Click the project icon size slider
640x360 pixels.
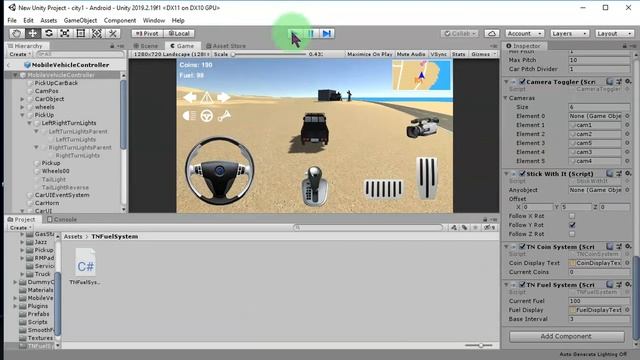pyautogui.click(x=478, y=345)
